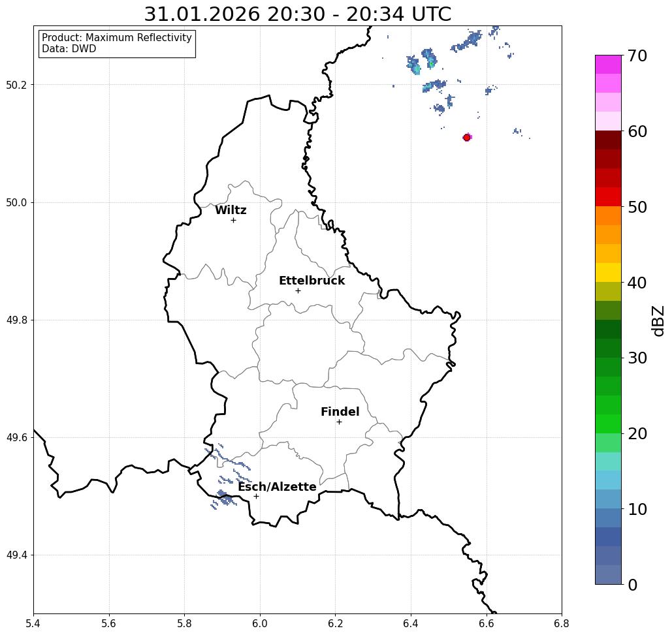Click the colorbar tick label 20
Image resolution: width=672 pixels, height=635 pixels.
point(637,433)
